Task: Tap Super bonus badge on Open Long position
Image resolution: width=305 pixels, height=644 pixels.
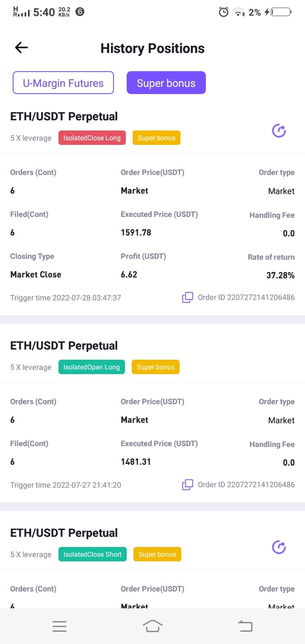Action: coord(155,367)
